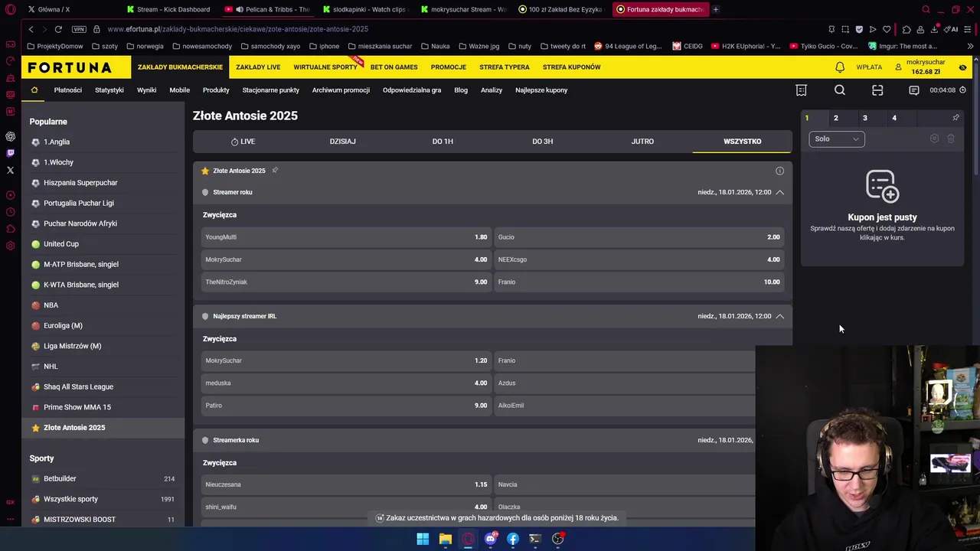
Task: Go to Fortuna home icon
Action: (x=34, y=90)
